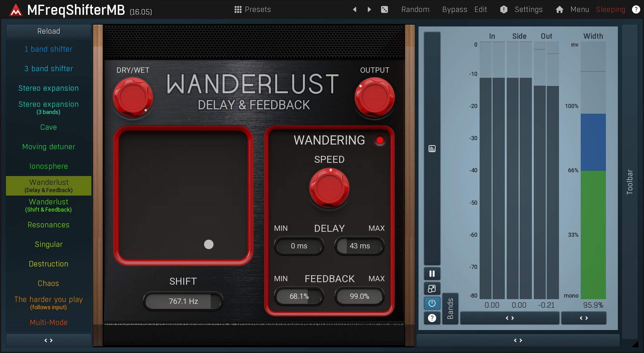Select the Singular preset
This screenshot has width=644, height=353.
(48, 244)
